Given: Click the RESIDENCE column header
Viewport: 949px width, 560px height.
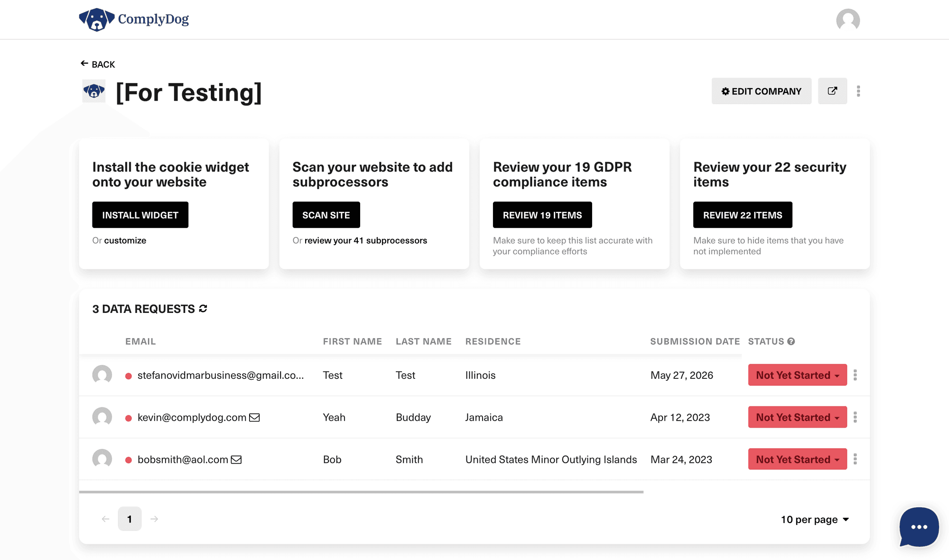Looking at the screenshot, I should 493,341.
